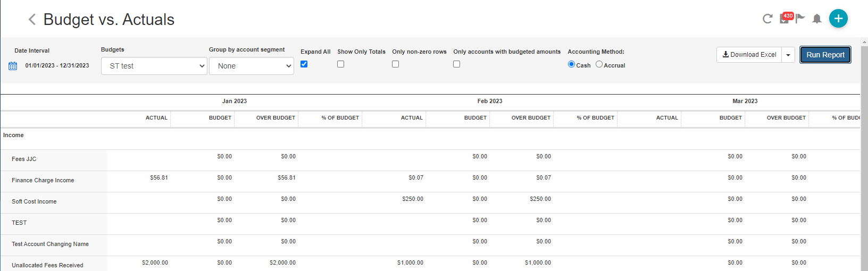
Task: Go back using the left chevron arrow
Action: (x=32, y=20)
